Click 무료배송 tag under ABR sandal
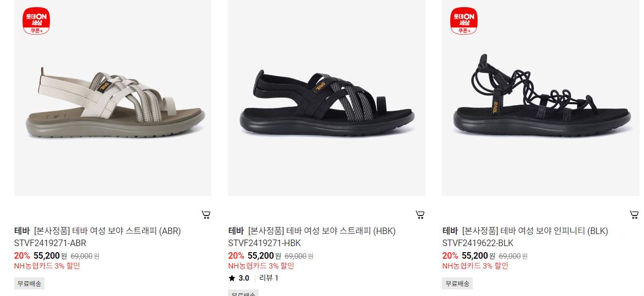Viewport: 644px width, 296px height. pyautogui.click(x=29, y=284)
